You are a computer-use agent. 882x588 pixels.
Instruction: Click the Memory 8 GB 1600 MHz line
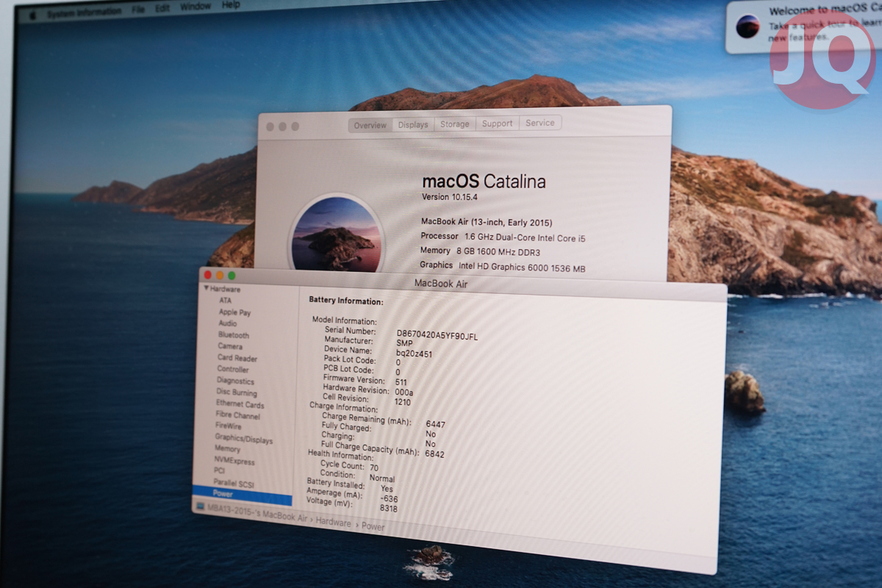[481, 251]
